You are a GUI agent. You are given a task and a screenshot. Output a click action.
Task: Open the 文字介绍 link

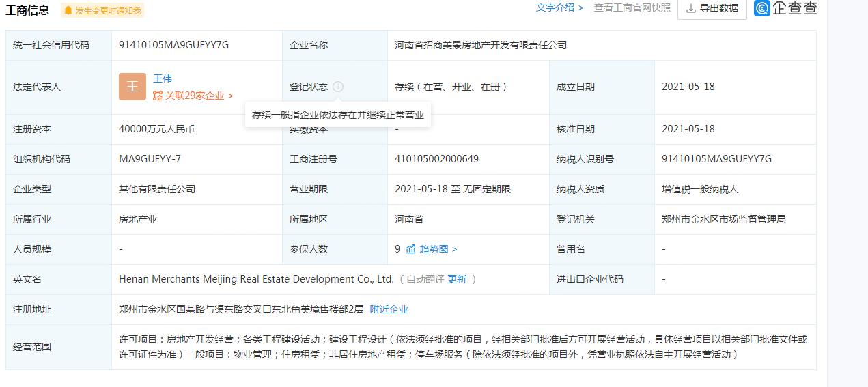click(555, 8)
